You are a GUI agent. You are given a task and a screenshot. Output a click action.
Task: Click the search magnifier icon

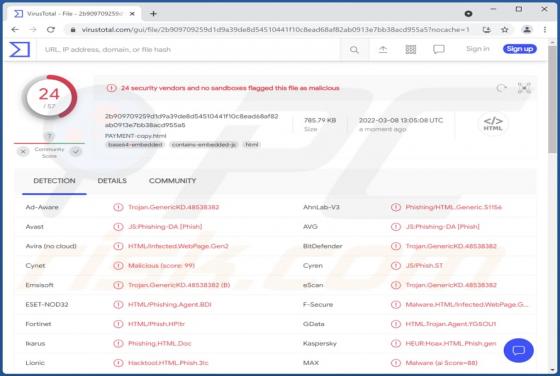(354, 50)
